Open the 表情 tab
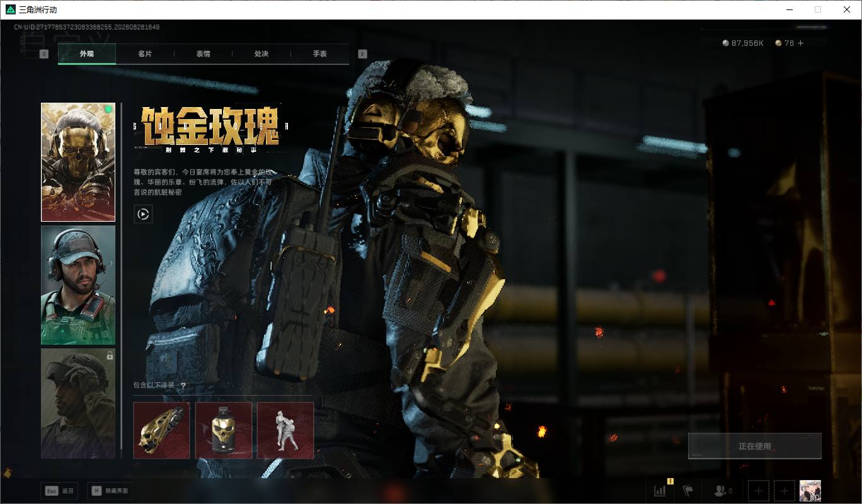This screenshot has height=504, width=862. 203,54
